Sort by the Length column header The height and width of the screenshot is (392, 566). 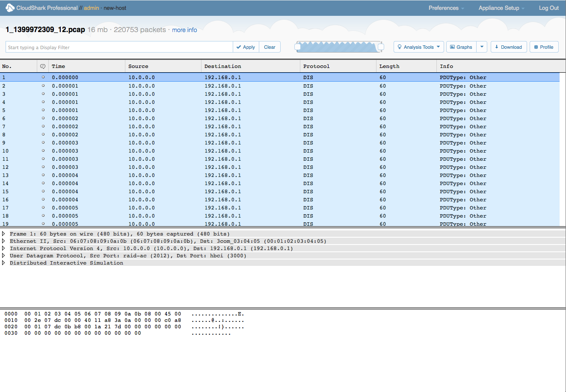tap(406, 66)
